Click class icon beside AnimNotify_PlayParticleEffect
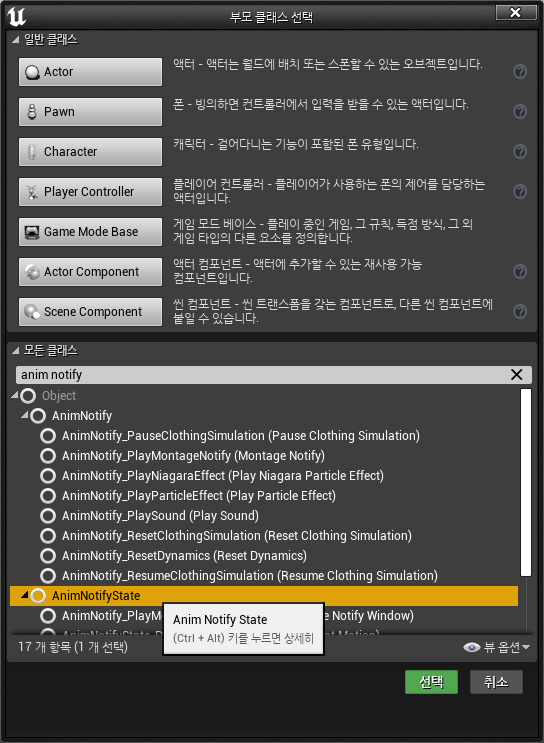 (48, 496)
